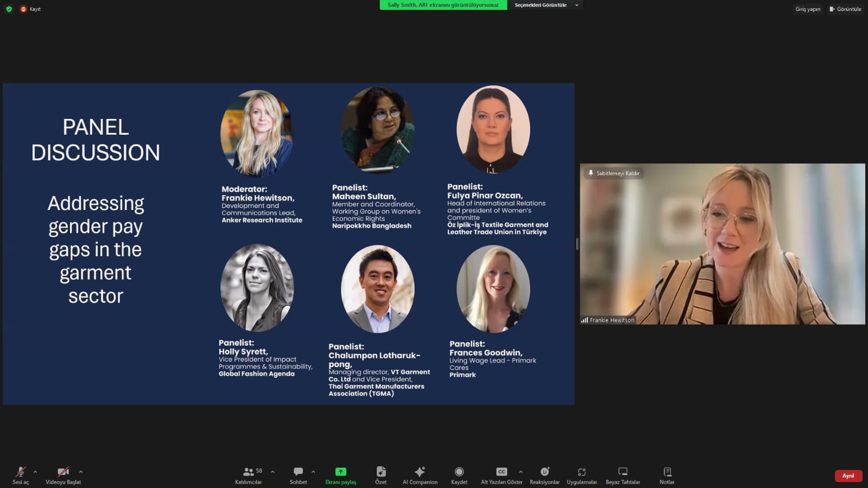This screenshot has height=488, width=868.
Task: Start camera with Videoyu Başlat button
Action: [x=63, y=476]
